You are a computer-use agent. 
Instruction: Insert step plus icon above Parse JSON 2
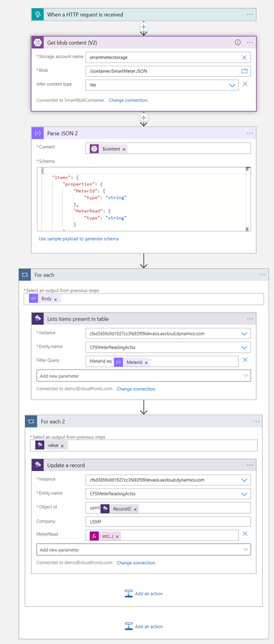pyautogui.click(x=144, y=118)
